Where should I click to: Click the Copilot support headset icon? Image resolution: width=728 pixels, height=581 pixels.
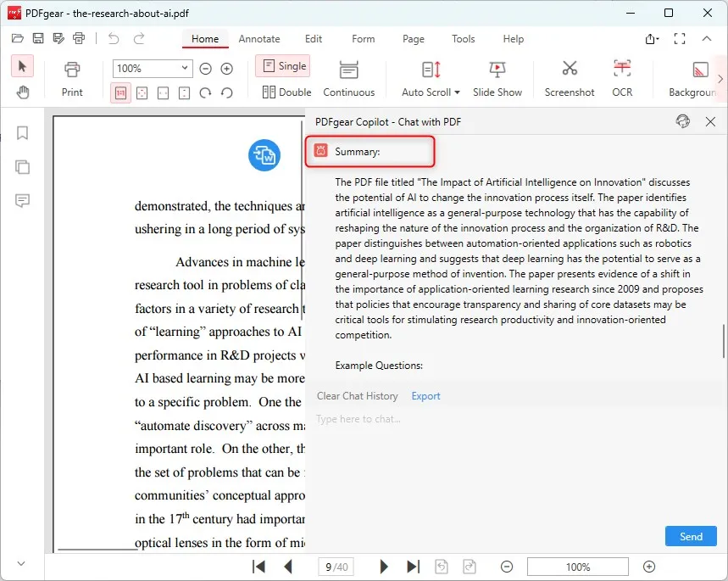[682, 121]
